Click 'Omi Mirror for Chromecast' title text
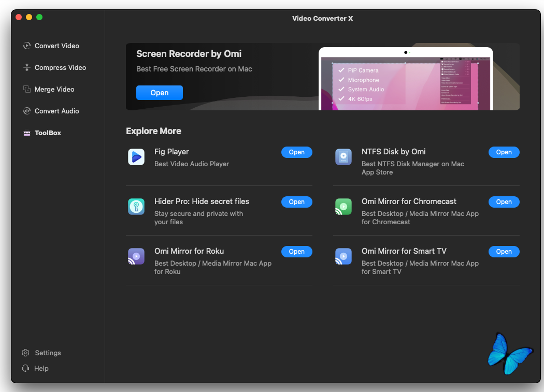This screenshot has width=544, height=392. click(409, 201)
